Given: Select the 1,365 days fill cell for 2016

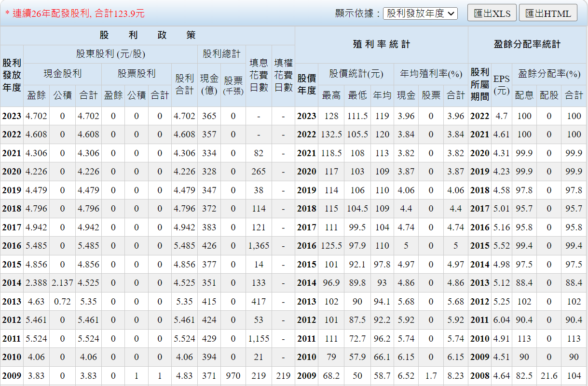Looking at the screenshot, I should 259,246.
